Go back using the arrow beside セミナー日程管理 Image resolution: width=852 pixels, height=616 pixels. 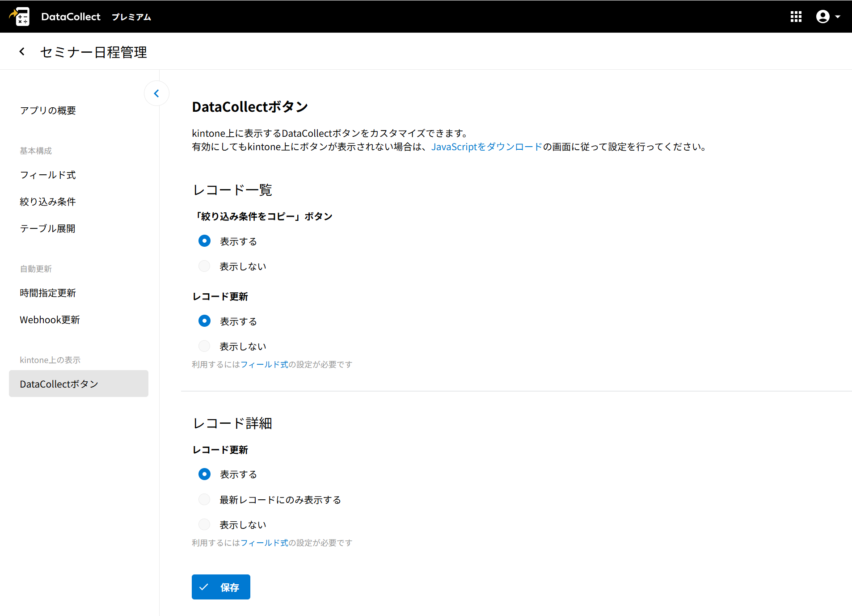click(x=22, y=52)
